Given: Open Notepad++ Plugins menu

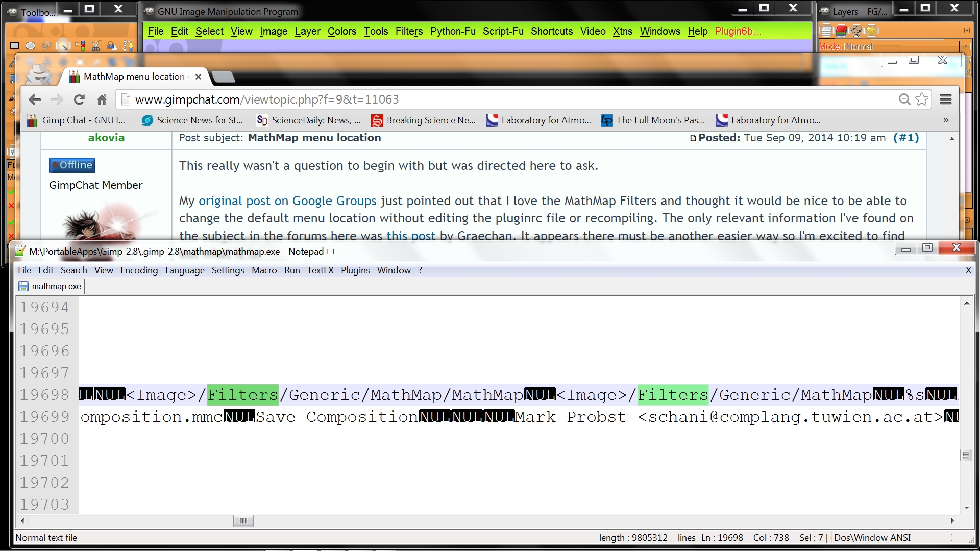Looking at the screenshot, I should tap(355, 270).
